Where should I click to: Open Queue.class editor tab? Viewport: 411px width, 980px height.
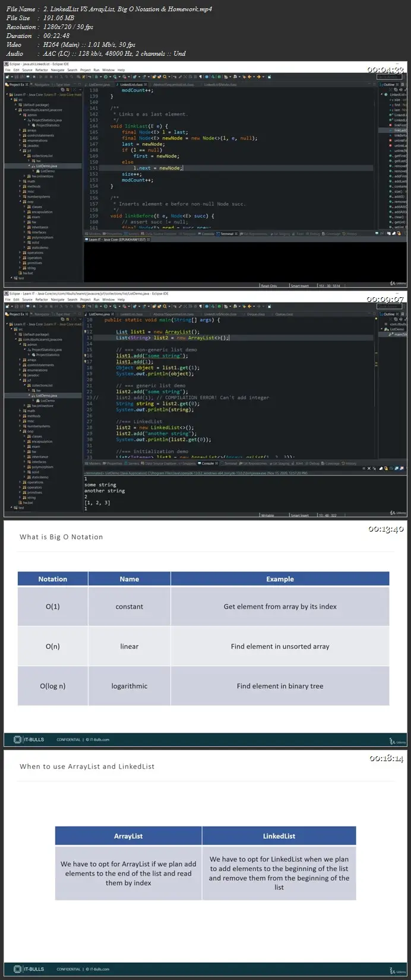pos(285,314)
